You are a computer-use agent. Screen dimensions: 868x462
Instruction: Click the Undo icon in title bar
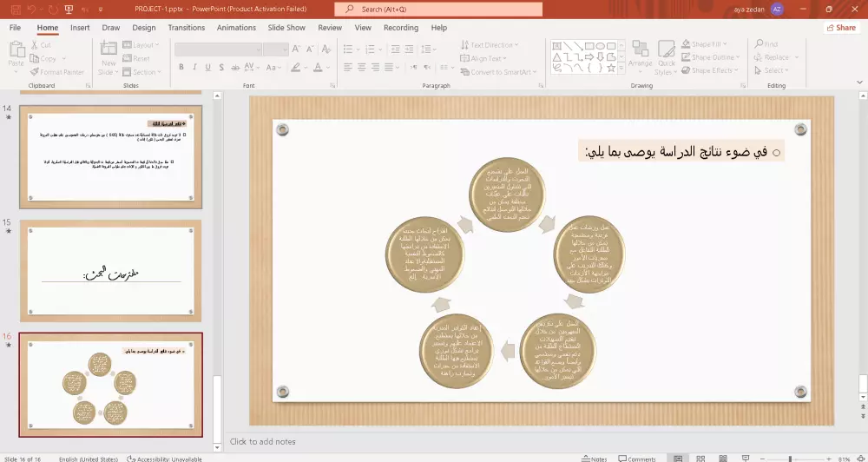pyautogui.click(x=31, y=10)
